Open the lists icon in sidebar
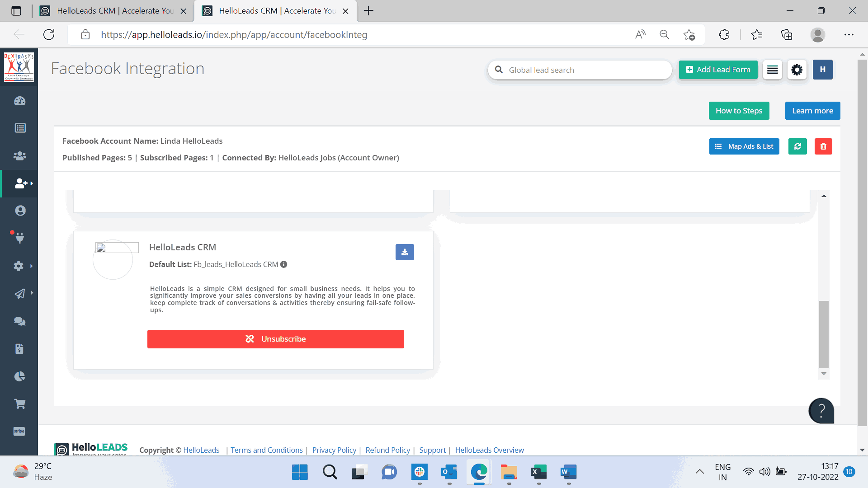Viewport: 868px width, 488px height. pyautogui.click(x=20, y=128)
